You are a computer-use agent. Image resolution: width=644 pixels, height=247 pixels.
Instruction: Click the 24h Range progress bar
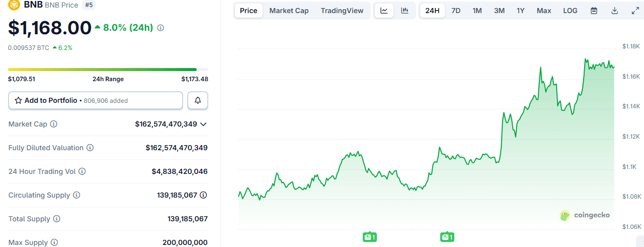(108, 70)
